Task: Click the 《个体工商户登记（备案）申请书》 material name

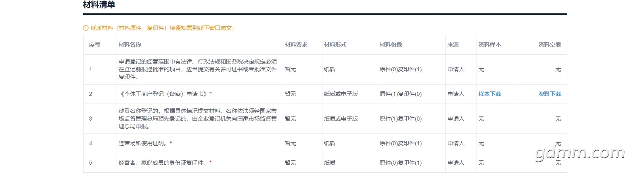Action: [x=164, y=94]
